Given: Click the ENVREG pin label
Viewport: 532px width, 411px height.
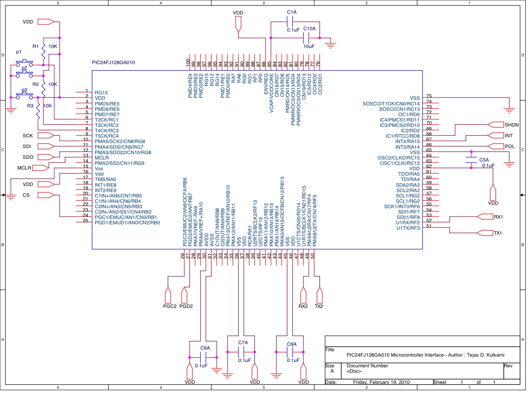Looking at the screenshot, I should click(266, 84).
